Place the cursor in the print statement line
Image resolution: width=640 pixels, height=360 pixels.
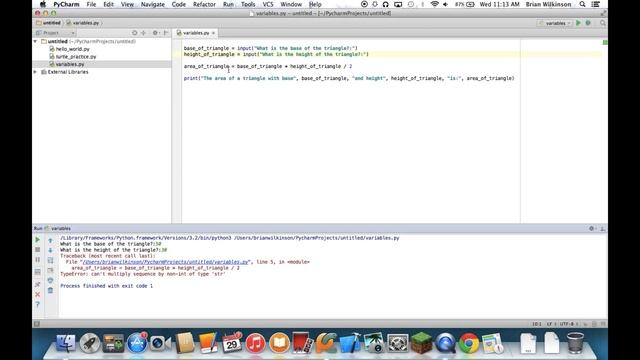tap(349, 78)
